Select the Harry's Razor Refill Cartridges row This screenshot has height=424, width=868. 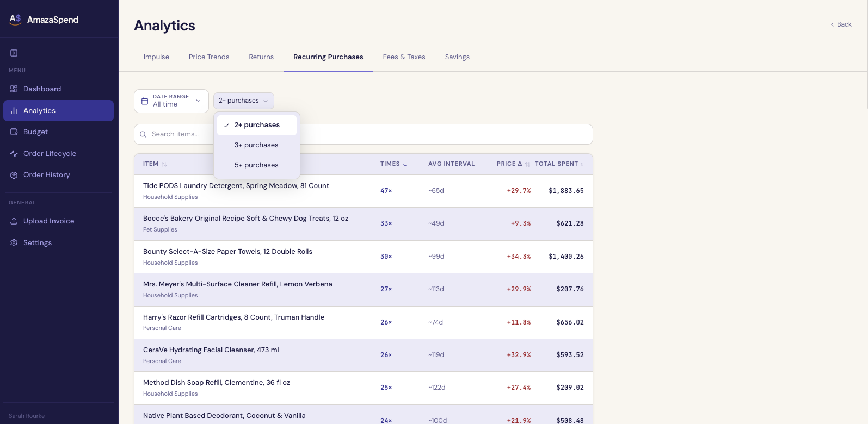point(364,322)
